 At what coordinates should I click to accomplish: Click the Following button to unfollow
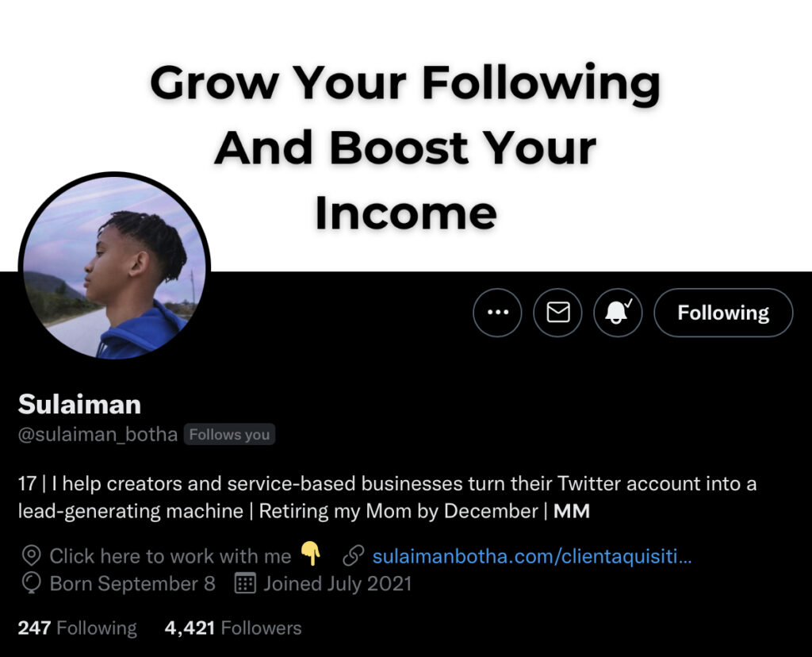722,313
